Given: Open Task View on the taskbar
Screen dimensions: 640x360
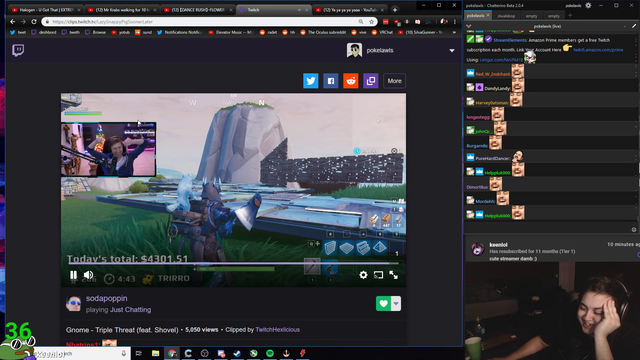Looking at the screenshot, I should 139,353.
